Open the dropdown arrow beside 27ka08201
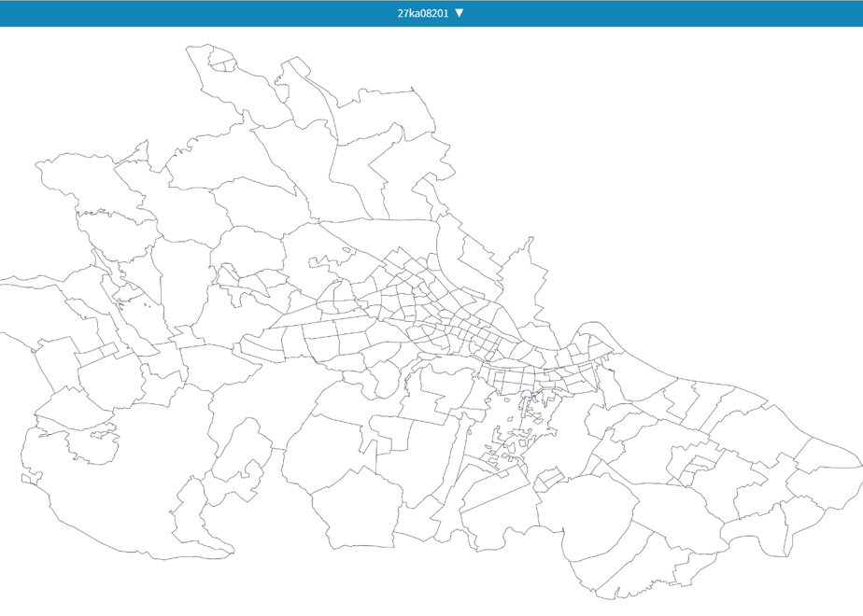 459,13
